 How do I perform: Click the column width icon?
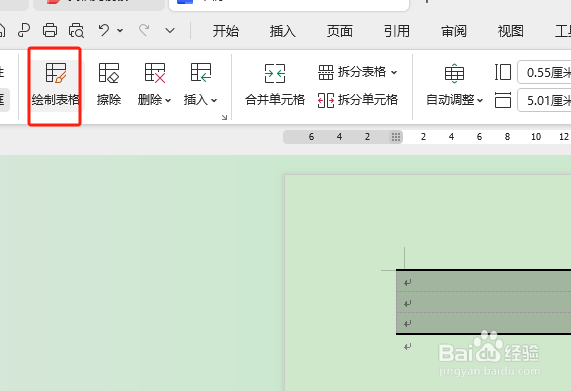point(503,100)
